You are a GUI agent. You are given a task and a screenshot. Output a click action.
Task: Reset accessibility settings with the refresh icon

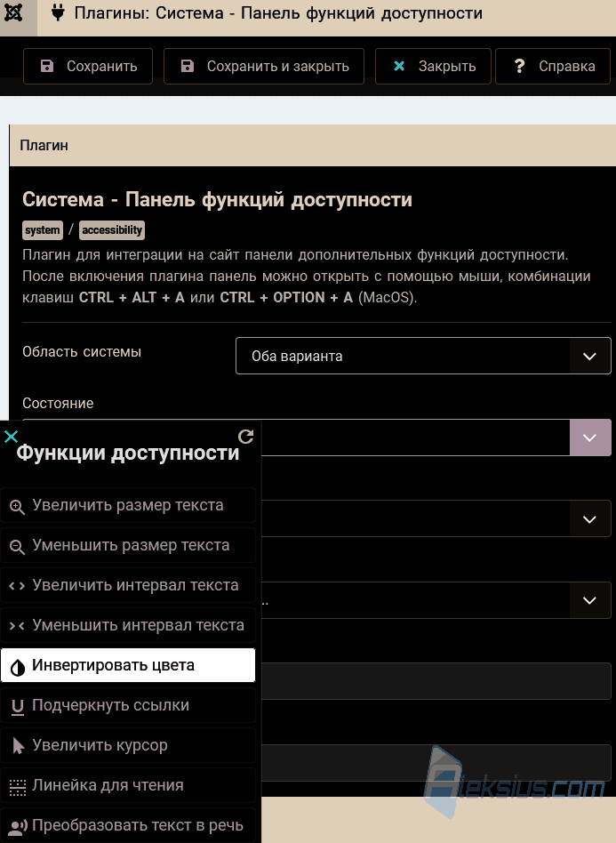click(x=245, y=436)
